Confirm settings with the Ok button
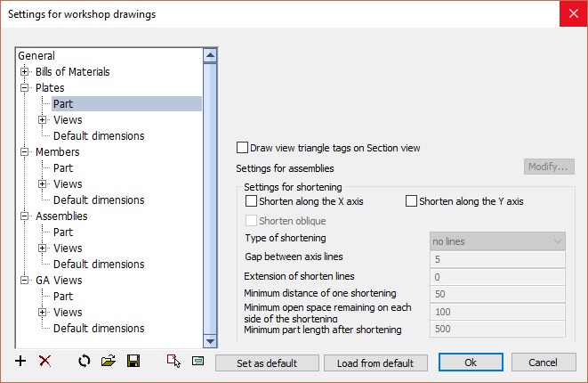The image size is (588, 383). click(x=471, y=363)
